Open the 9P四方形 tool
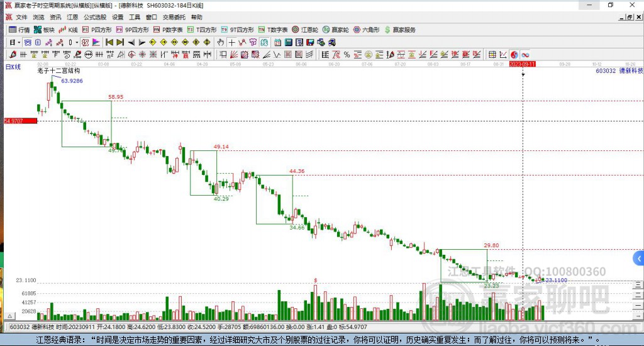The width and height of the screenshot is (644, 346). [132, 30]
